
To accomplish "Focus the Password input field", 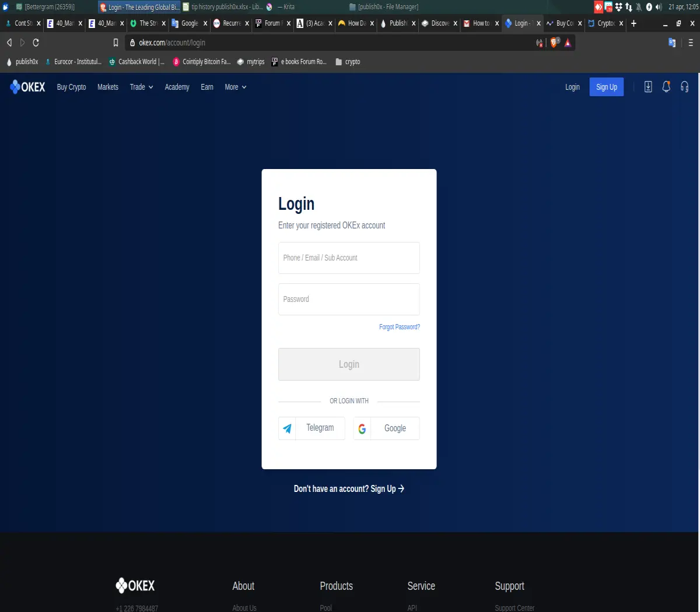I will coord(349,299).
